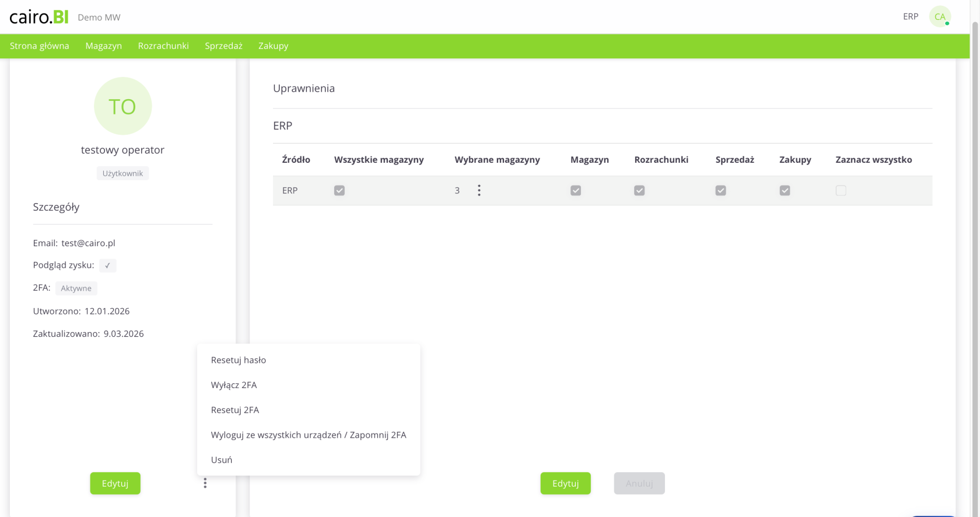Open the Sprzedaż navigation tab
Screen dimensions: 980x517
223,46
